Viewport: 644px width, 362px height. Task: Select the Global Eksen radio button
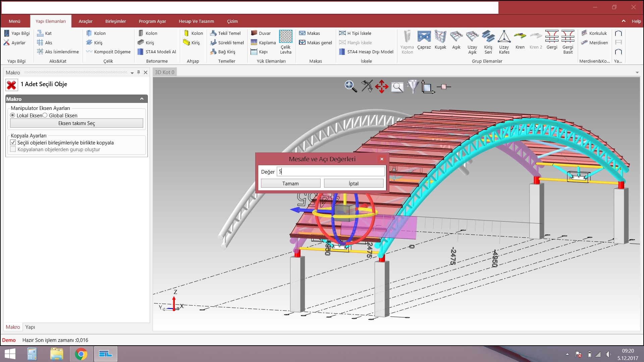(45, 115)
